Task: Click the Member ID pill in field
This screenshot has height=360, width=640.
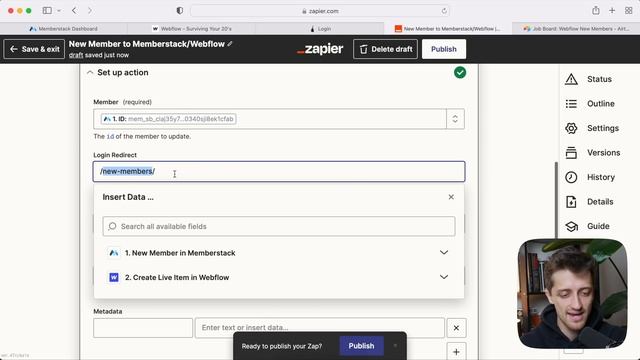Action: click(169, 119)
